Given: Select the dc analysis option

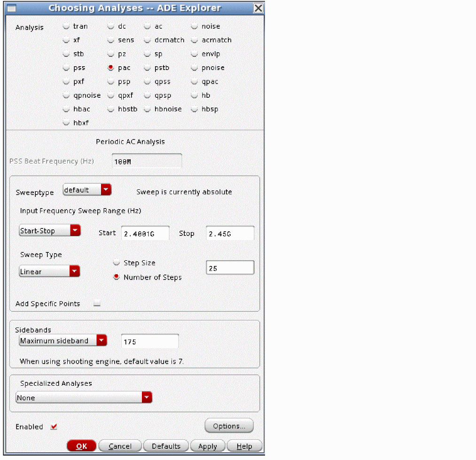Looking at the screenshot, I should point(111,26).
